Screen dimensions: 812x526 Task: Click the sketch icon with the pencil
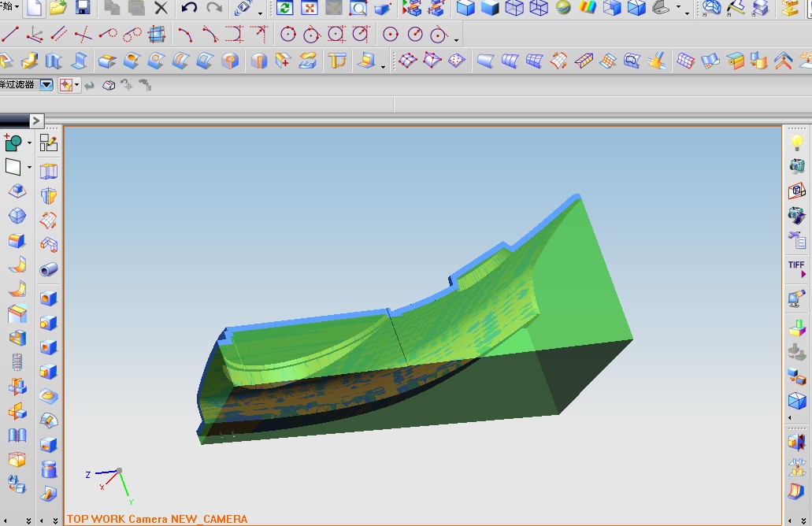pyautogui.click(x=49, y=143)
